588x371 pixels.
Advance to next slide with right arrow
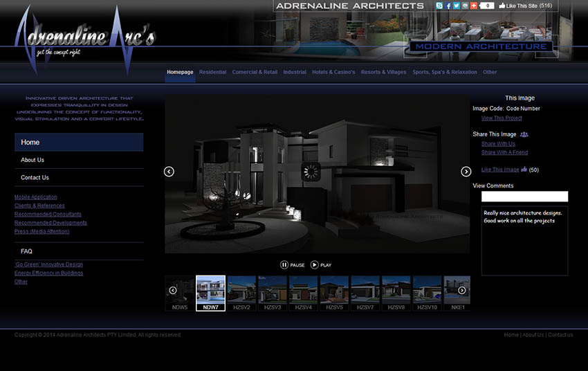pyautogui.click(x=466, y=172)
